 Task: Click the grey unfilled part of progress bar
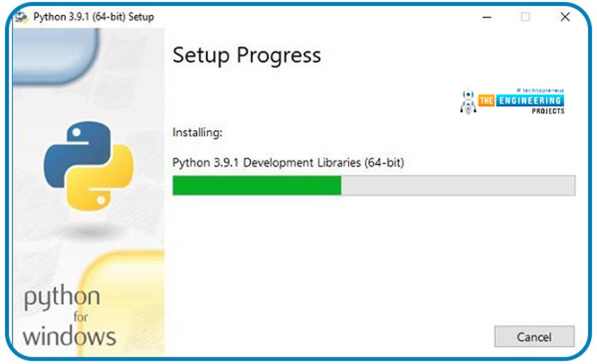[458, 185]
